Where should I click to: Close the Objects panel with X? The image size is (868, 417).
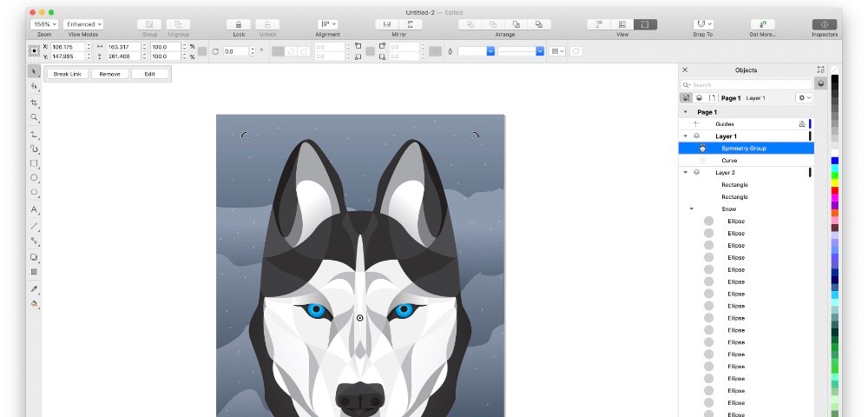coord(685,69)
